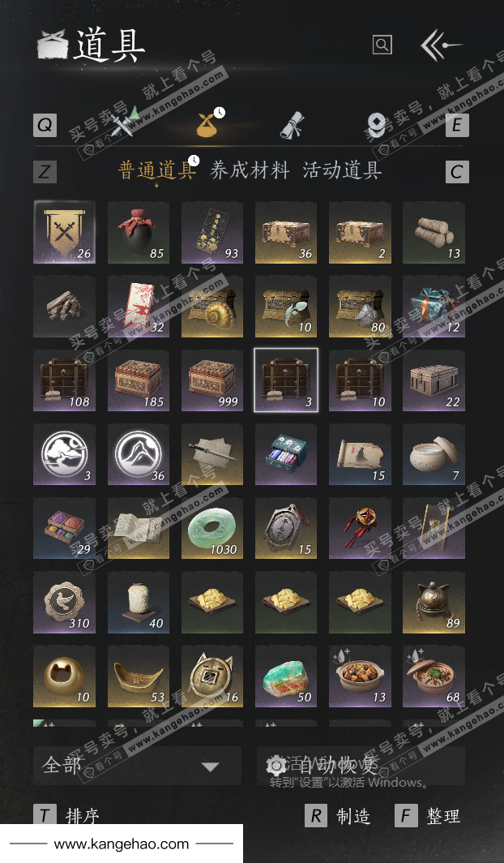The height and width of the screenshot is (863, 504).
Task: Pick the wine jar item 85
Action: (139, 232)
